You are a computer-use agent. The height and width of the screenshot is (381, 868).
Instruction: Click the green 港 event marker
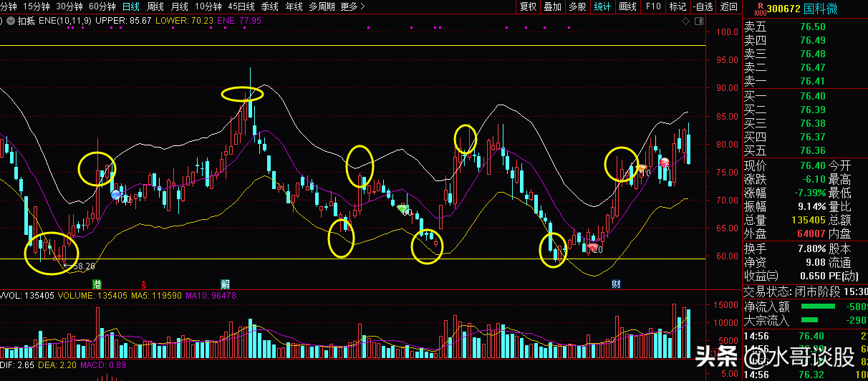click(x=97, y=284)
